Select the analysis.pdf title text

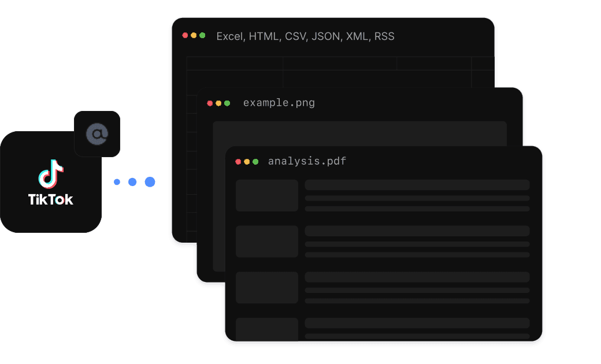pos(307,161)
